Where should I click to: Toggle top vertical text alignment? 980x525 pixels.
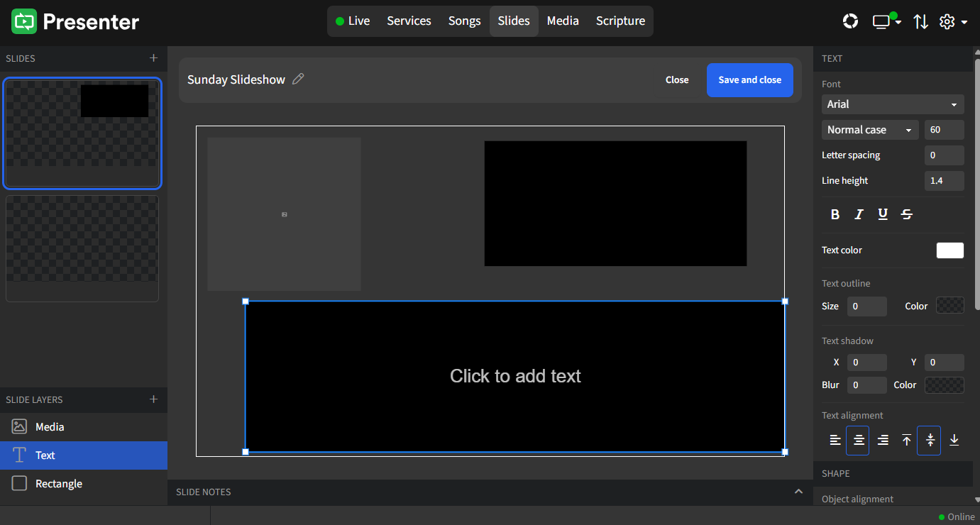(x=906, y=440)
